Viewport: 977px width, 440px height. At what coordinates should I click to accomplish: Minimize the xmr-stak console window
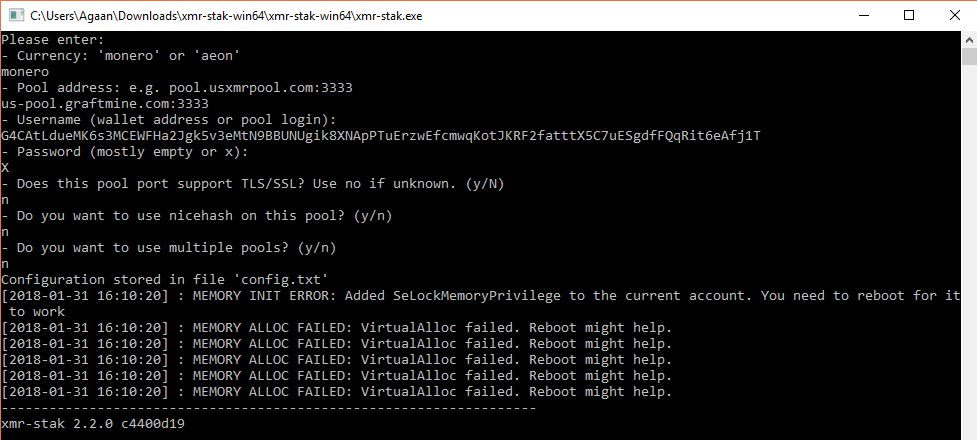[863, 16]
